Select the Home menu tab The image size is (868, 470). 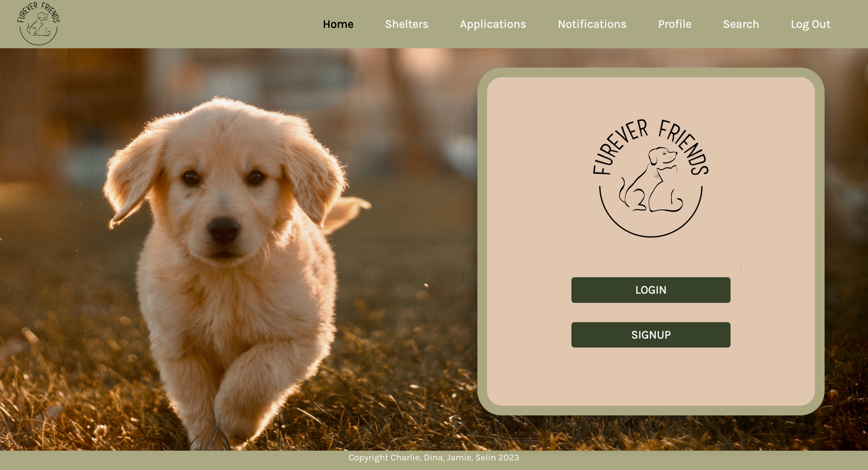pos(338,24)
